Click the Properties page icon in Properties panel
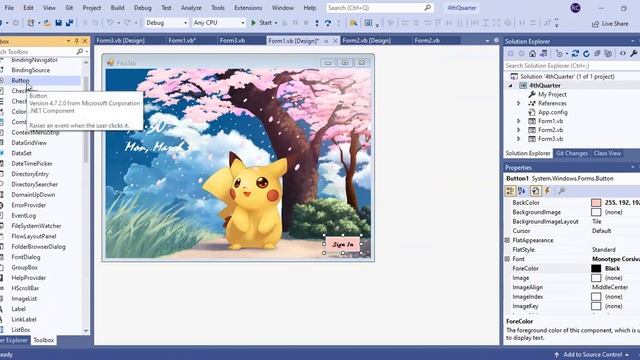640x360 pixels. point(536,191)
